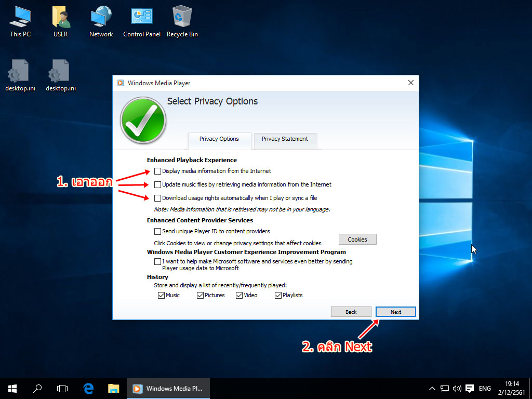The image size is (532, 399).
Task: Click the taskbar search magnifier icon
Action: 37,388
